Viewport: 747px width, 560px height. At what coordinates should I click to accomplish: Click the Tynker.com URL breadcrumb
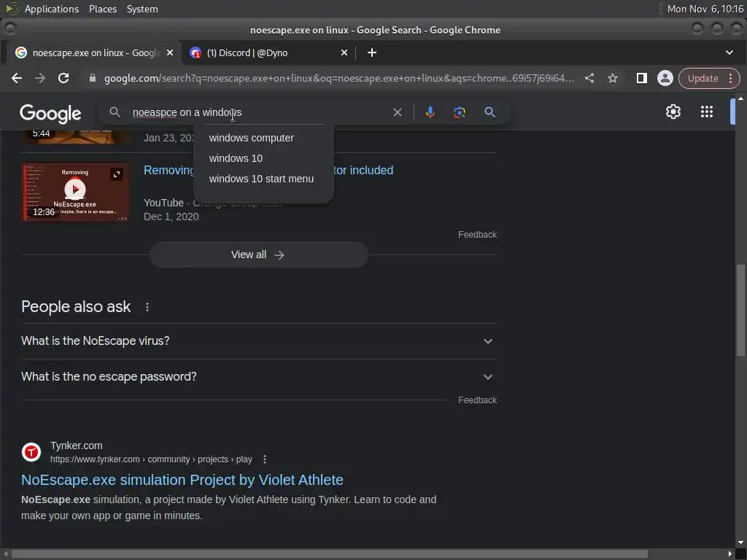[x=151, y=459]
